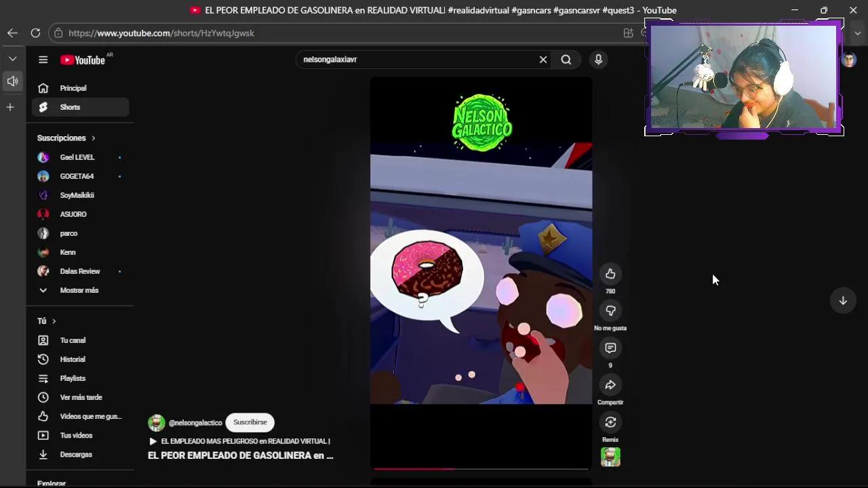Screen dimensions: 868x488
Task: Open the sound thumbnail below Remix
Action: click(x=610, y=457)
